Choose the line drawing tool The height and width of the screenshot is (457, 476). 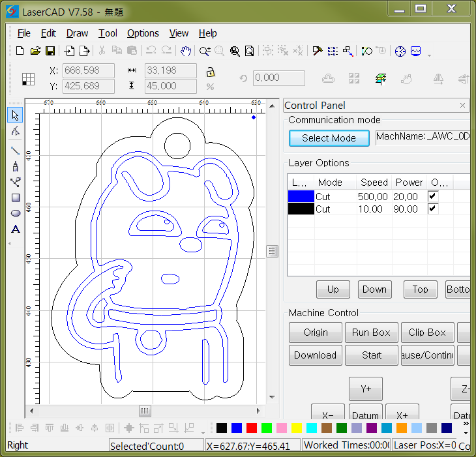pos(15,151)
